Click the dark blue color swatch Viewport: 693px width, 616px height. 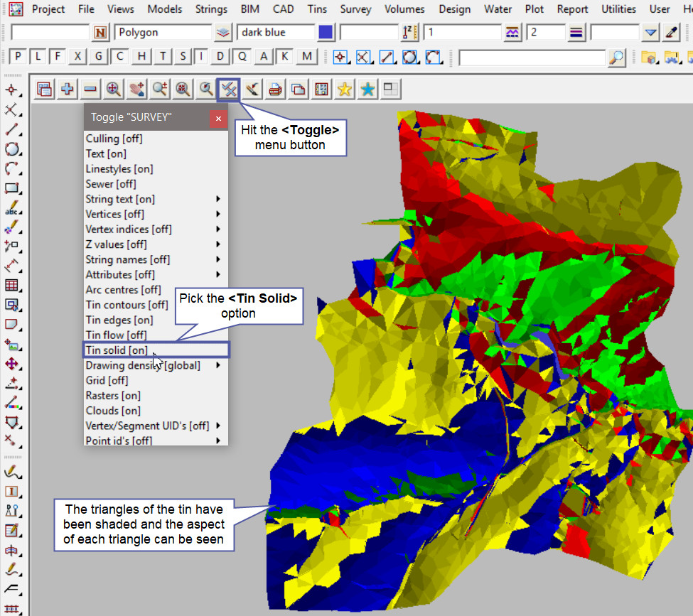(x=326, y=33)
